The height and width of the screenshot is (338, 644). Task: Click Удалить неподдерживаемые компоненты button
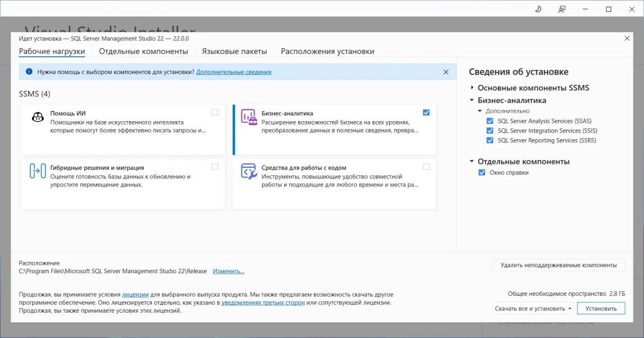point(558,265)
